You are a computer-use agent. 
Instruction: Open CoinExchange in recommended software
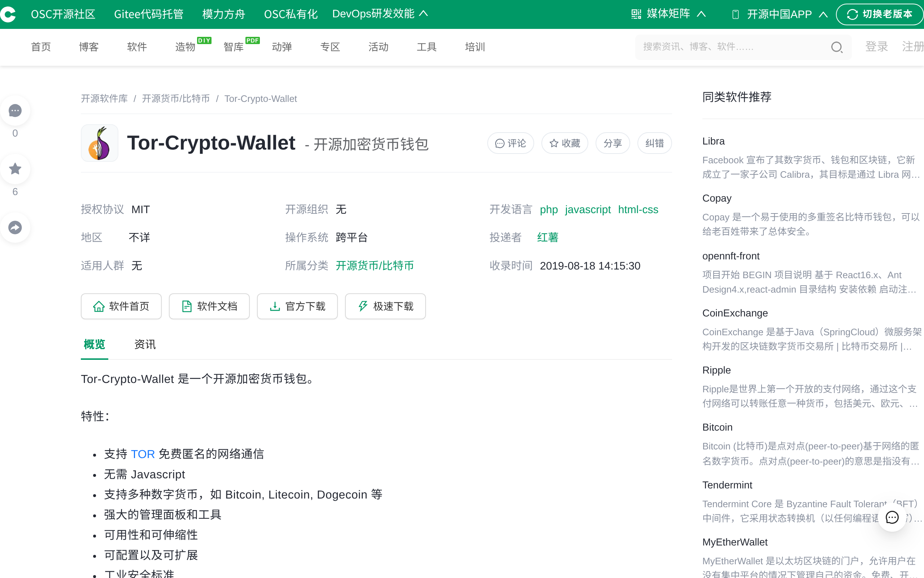click(x=735, y=313)
